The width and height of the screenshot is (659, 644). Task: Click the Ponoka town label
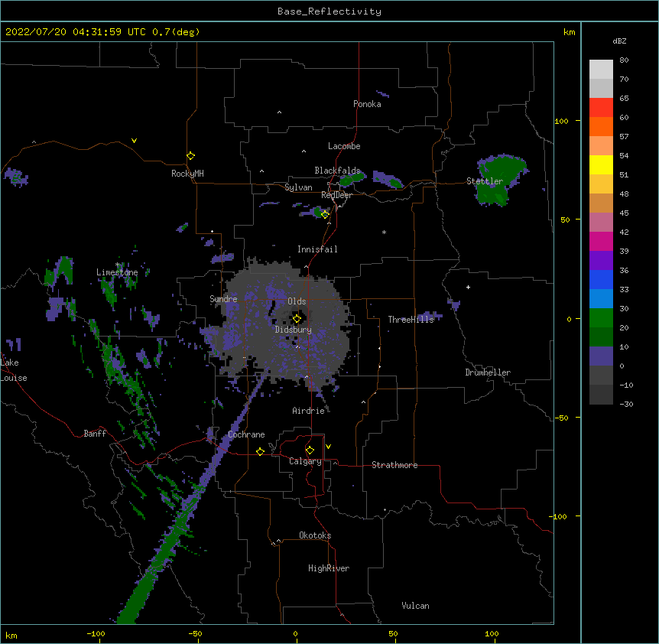coord(367,104)
